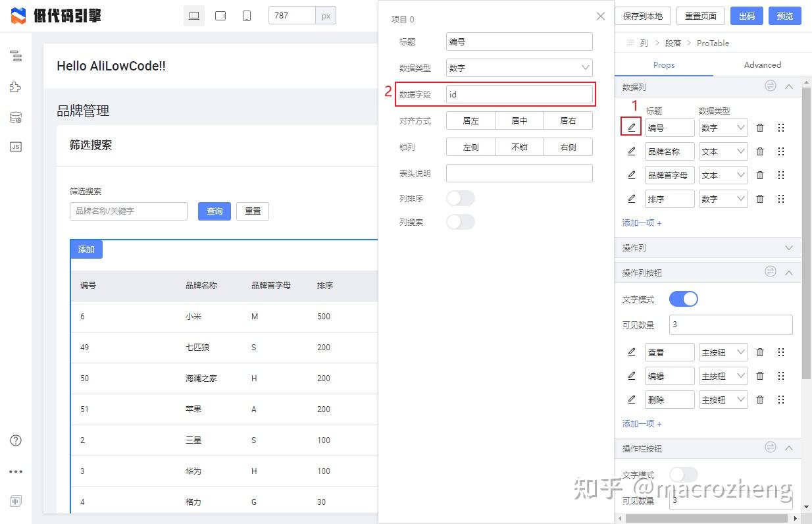Click the 品牌名称/关键字 search input
Image resolution: width=812 pixels, height=524 pixels.
point(129,211)
